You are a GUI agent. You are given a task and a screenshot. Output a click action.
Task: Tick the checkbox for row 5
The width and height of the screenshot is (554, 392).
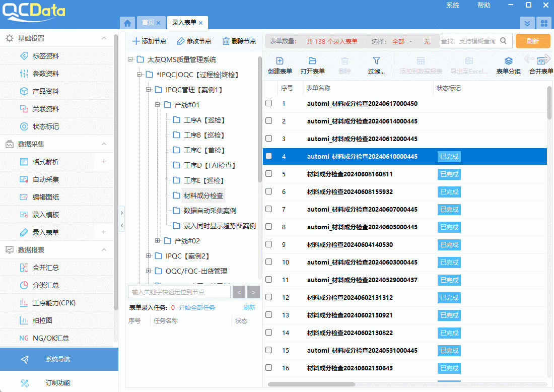click(x=268, y=174)
